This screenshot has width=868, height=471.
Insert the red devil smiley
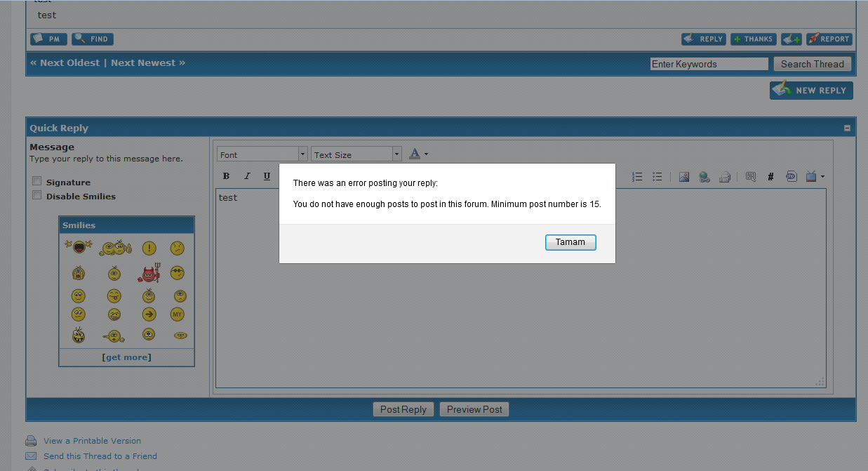pos(150,273)
